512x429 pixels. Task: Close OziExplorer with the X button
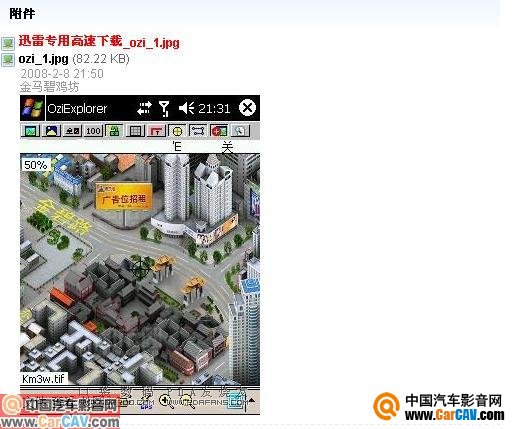(x=247, y=108)
